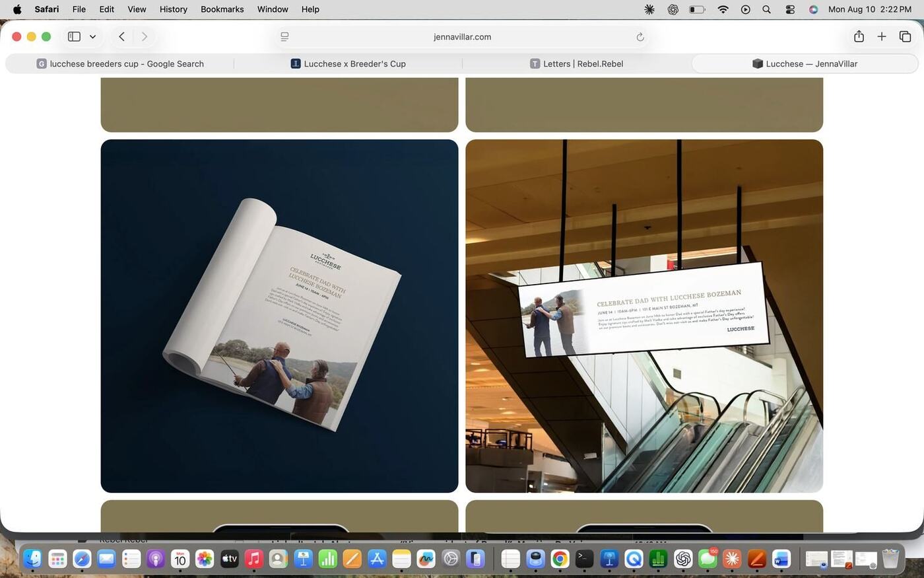Show tab overview

pyautogui.click(x=905, y=37)
